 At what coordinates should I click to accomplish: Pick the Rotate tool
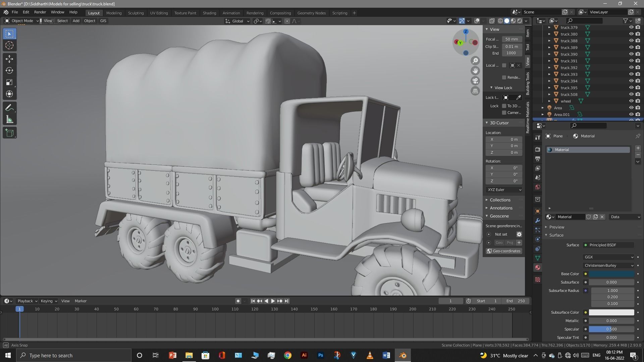tap(9, 71)
